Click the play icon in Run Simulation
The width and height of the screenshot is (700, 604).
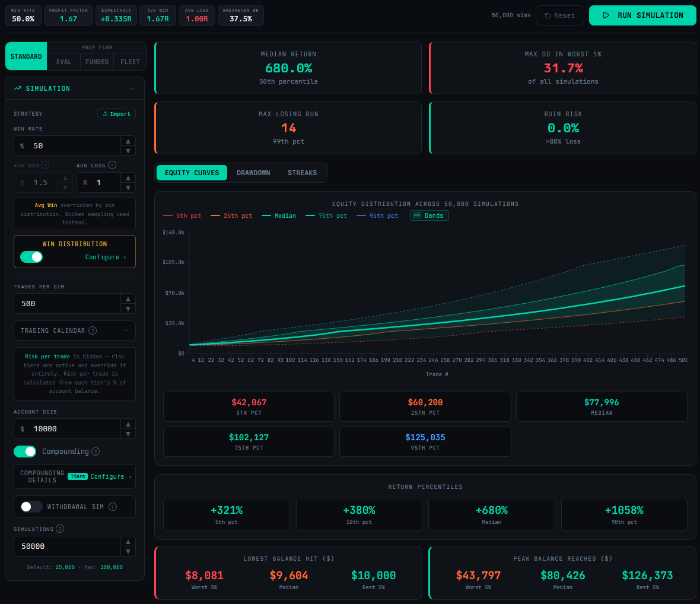[606, 15]
